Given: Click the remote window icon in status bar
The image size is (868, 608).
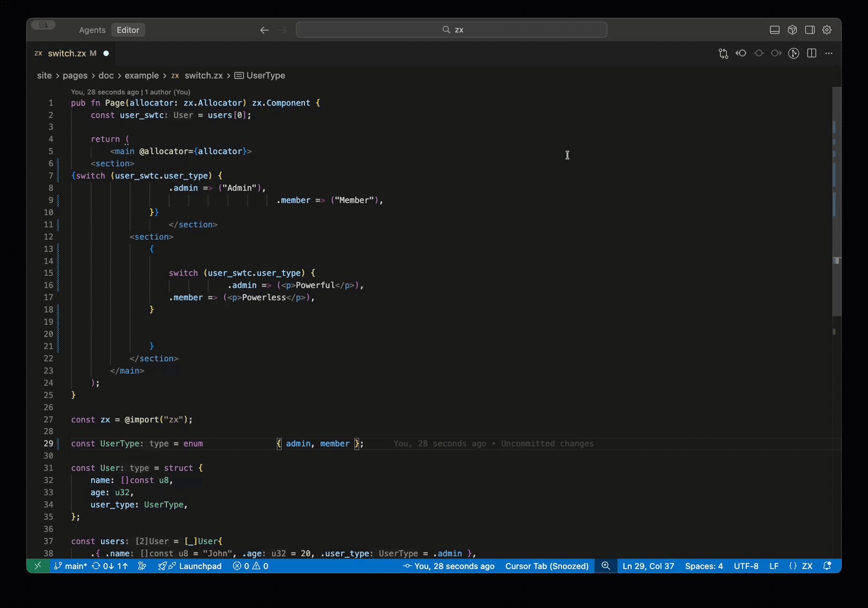Looking at the screenshot, I should [x=38, y=566].
